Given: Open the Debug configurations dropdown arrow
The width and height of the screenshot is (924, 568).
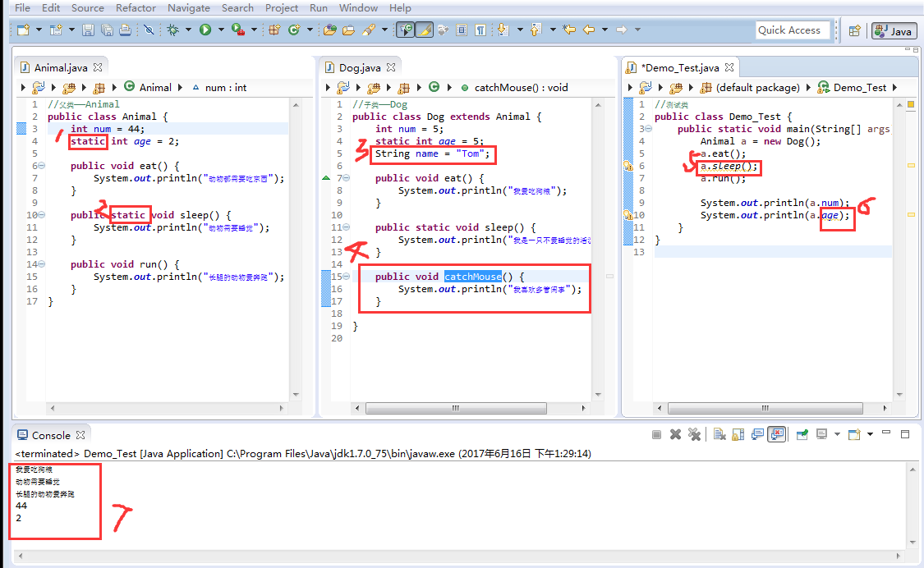Looking at the screenshot, I should (x=189, y=30).
